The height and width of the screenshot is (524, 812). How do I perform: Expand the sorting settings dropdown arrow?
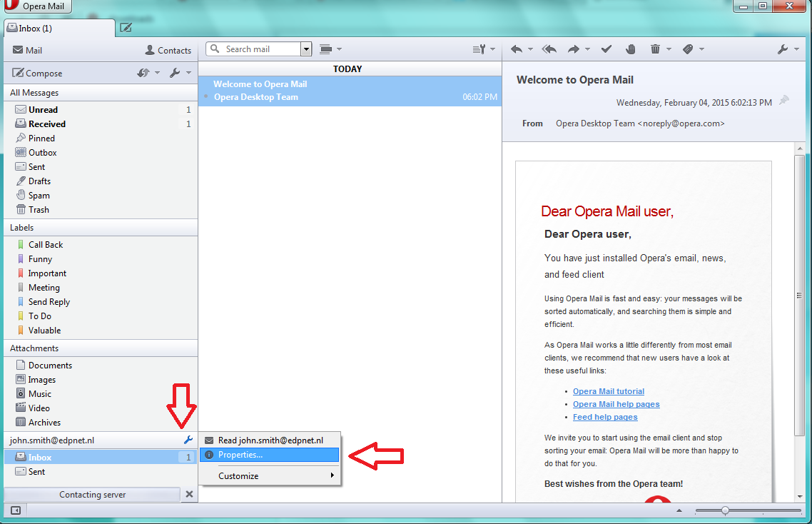click(492, 49)
